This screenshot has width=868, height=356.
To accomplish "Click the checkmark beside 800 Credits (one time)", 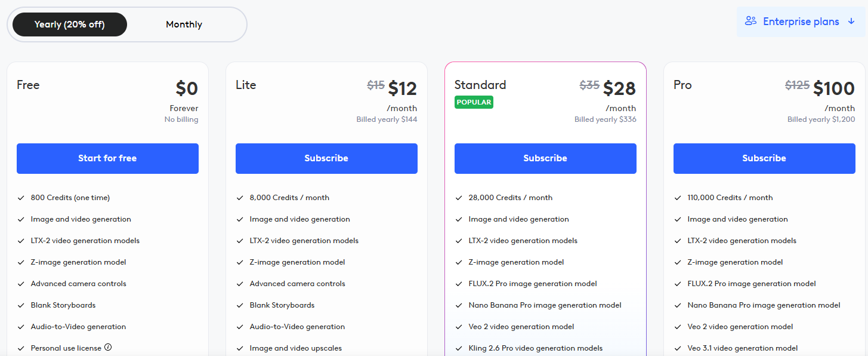I will tap(21, 197).
